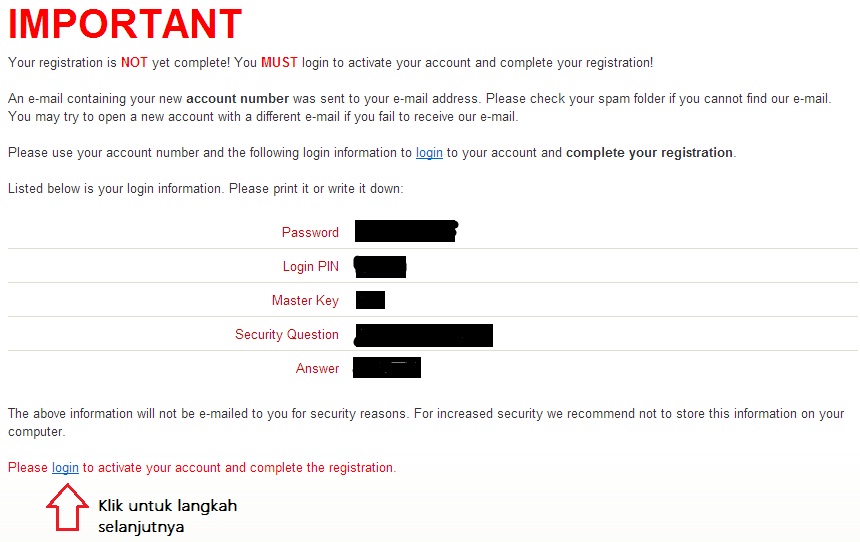Click the login link in the red activation sentence
Screen dimensions: 860x542
point(65,467)
